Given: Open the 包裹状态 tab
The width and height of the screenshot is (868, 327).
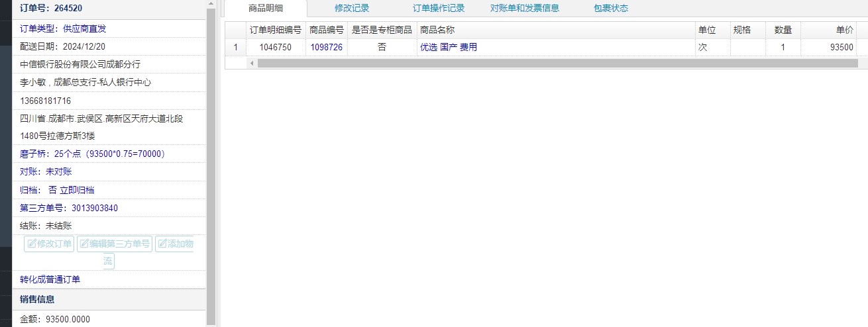Looking at the screenshot, I should click(611, 9).
